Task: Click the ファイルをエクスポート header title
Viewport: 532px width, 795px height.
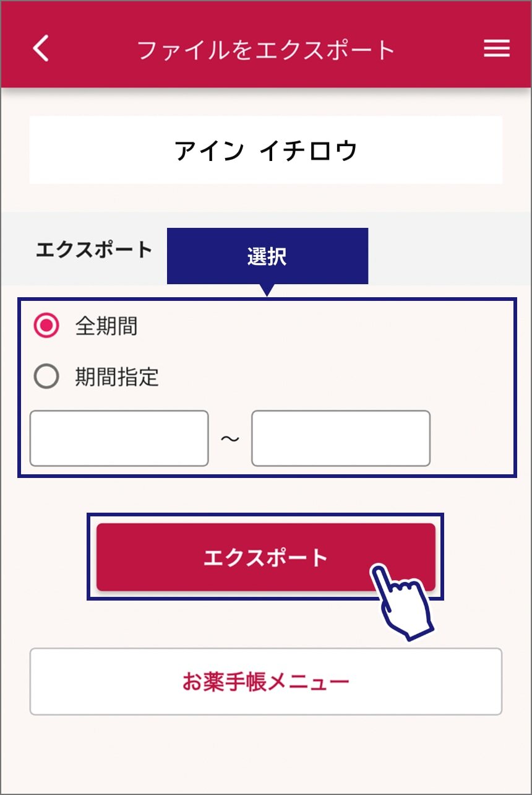Action: click(x=266, y=50)
